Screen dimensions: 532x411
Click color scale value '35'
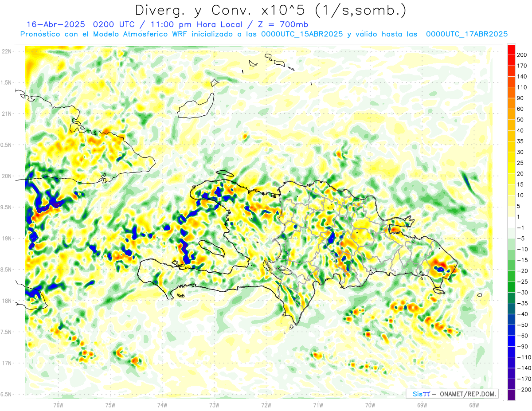coord(520,141)
